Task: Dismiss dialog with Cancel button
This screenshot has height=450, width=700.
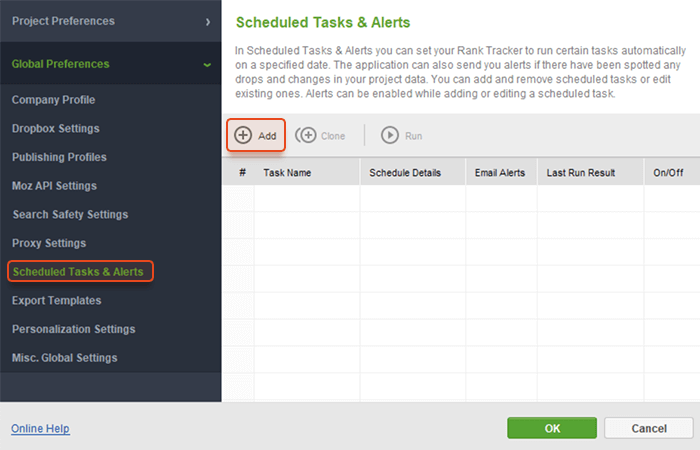Action: click(649, 428)
